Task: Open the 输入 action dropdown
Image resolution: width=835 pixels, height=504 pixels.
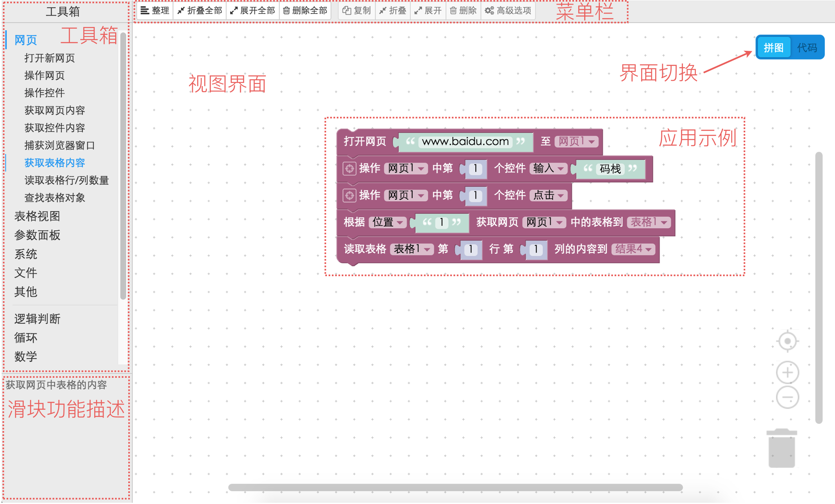Action: coord(549,168)
